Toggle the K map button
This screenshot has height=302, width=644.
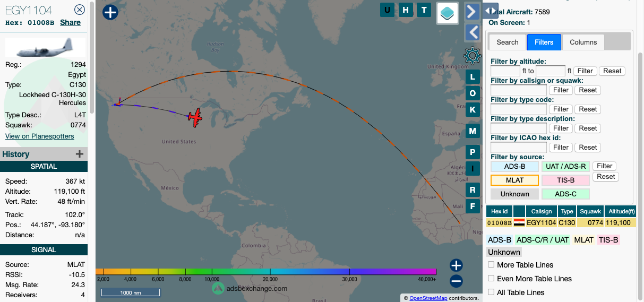pyautogui.click(x=473, y=110)
